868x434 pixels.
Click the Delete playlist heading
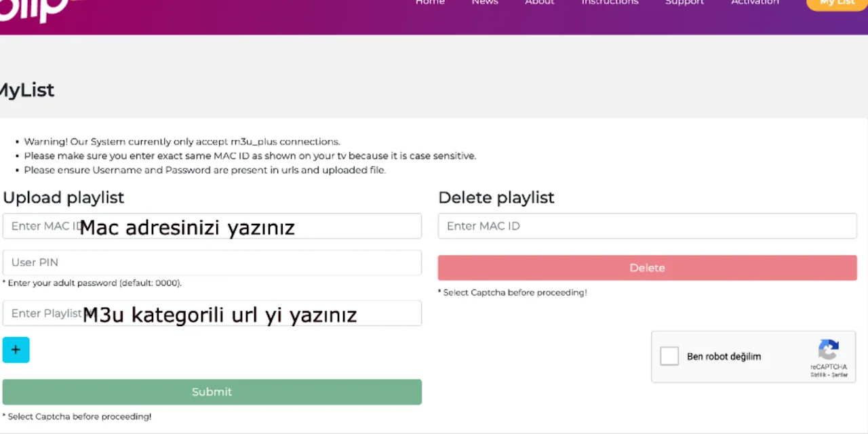496,197
